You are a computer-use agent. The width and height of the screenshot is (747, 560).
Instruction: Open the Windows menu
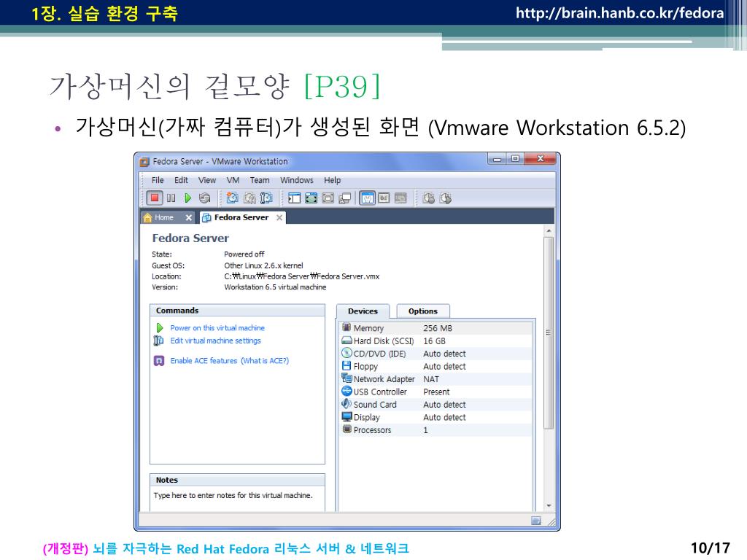click(297, 180)
